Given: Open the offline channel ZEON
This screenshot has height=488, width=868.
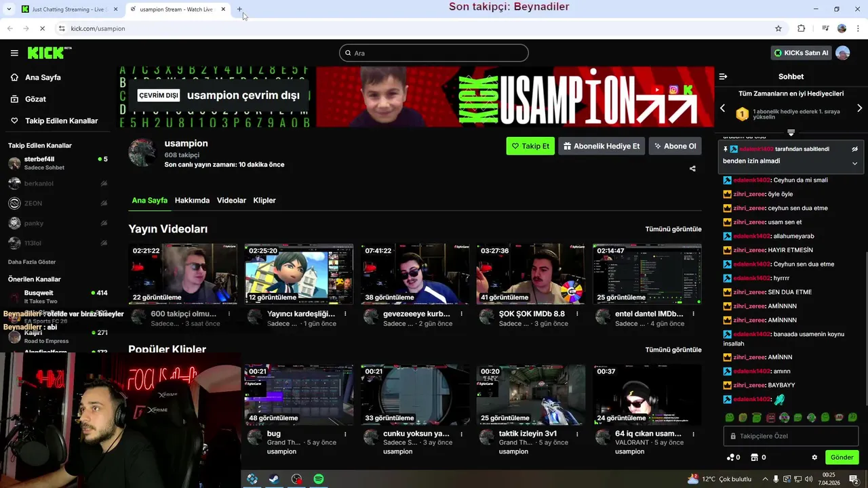Looking at the screenshot, I should 58,203.
